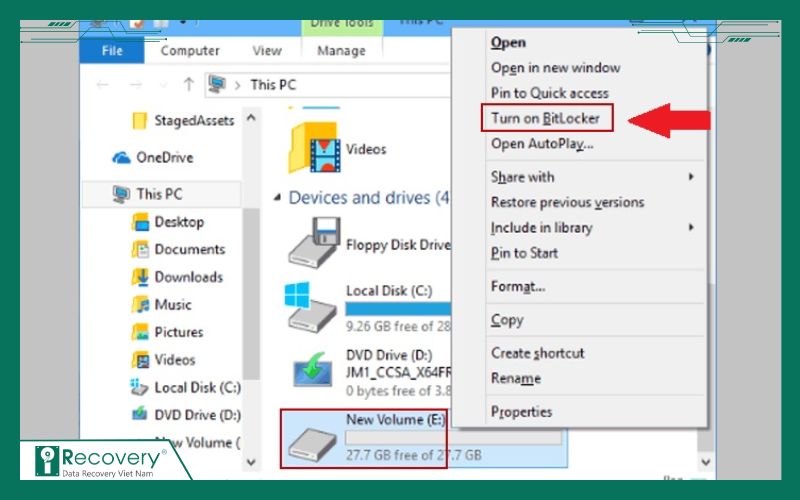Click the OneDrive cloud icon
800x500 pixels.
click(x=121, y=158)
